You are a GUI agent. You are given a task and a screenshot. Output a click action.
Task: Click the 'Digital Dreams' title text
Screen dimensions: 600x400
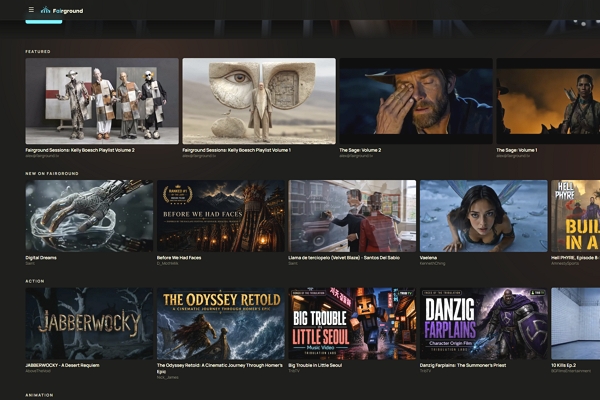(41, 258)
